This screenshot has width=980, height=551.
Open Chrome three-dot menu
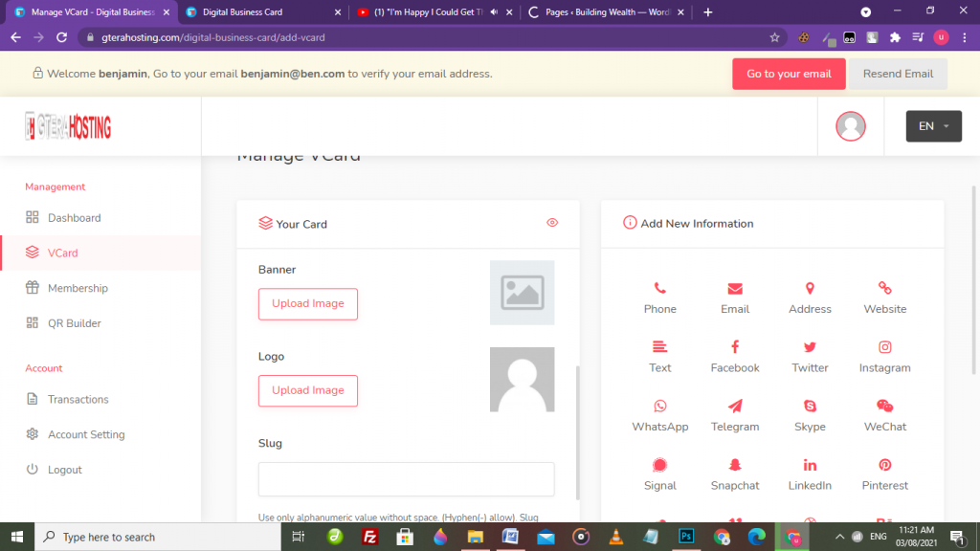[x=965, y=37]
